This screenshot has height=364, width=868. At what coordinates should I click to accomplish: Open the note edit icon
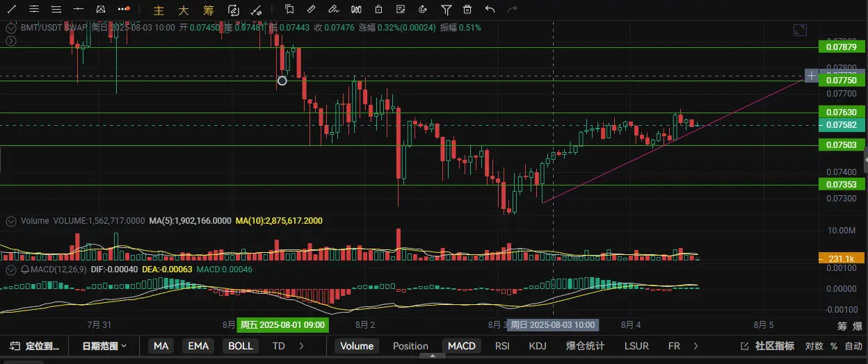(400, 10)
